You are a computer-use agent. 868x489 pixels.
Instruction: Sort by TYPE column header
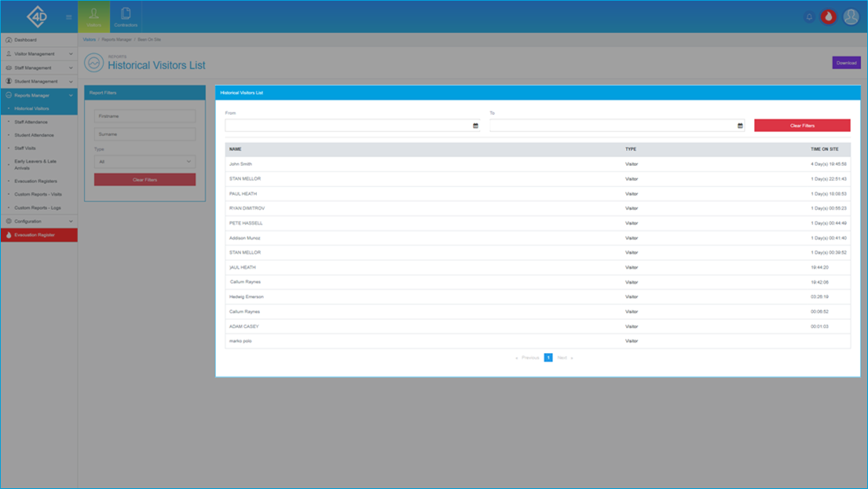click(631, 149)
